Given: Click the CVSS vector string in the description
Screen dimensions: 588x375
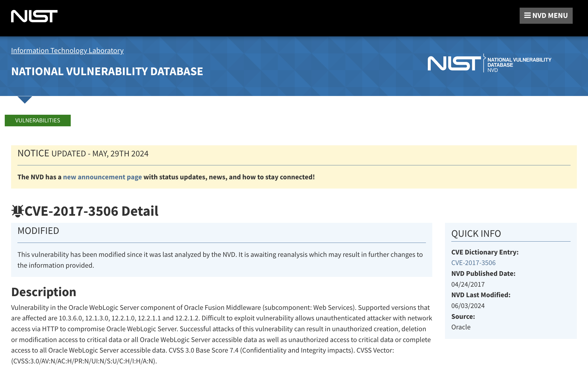Looking at the screenshot, I should tap(84, 361).
